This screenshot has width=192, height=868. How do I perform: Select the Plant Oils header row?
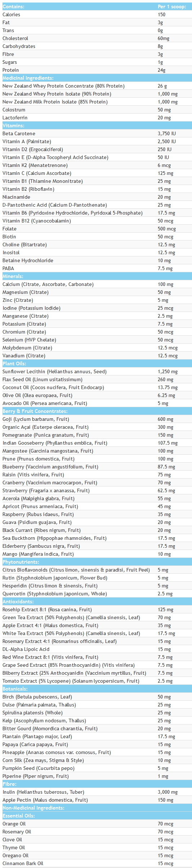[96, 363]
